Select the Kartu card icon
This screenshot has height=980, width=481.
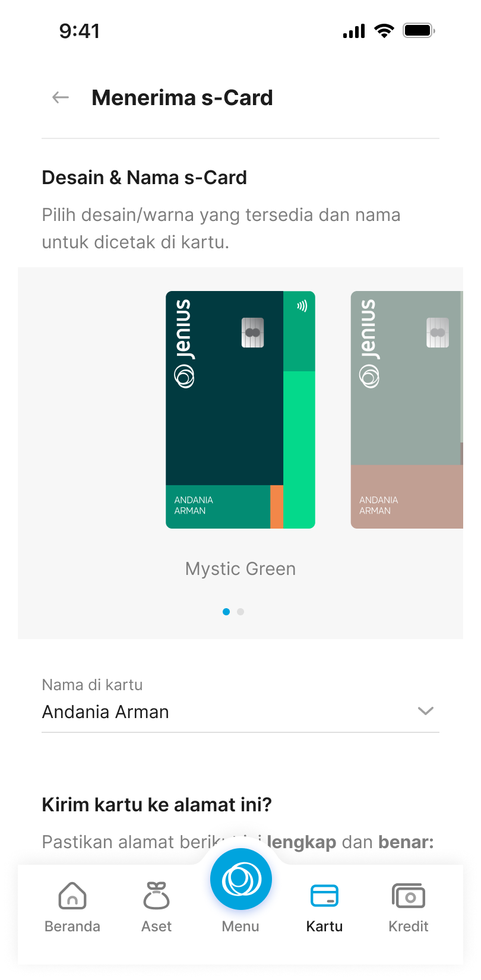click(324, 895)
